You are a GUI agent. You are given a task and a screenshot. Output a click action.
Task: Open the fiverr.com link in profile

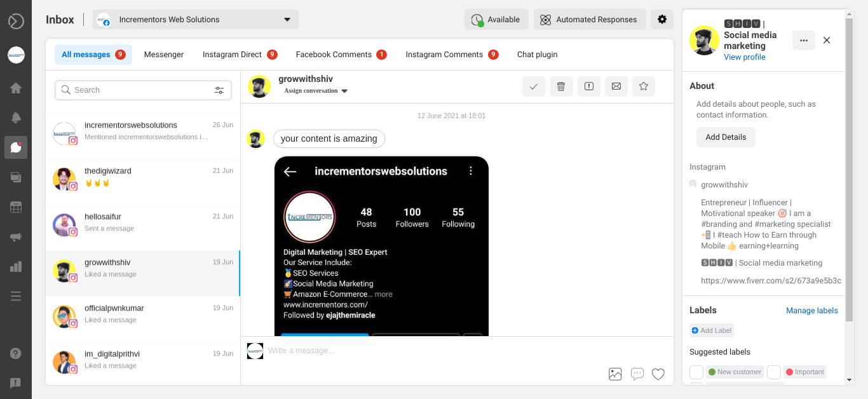pos(771,280)
